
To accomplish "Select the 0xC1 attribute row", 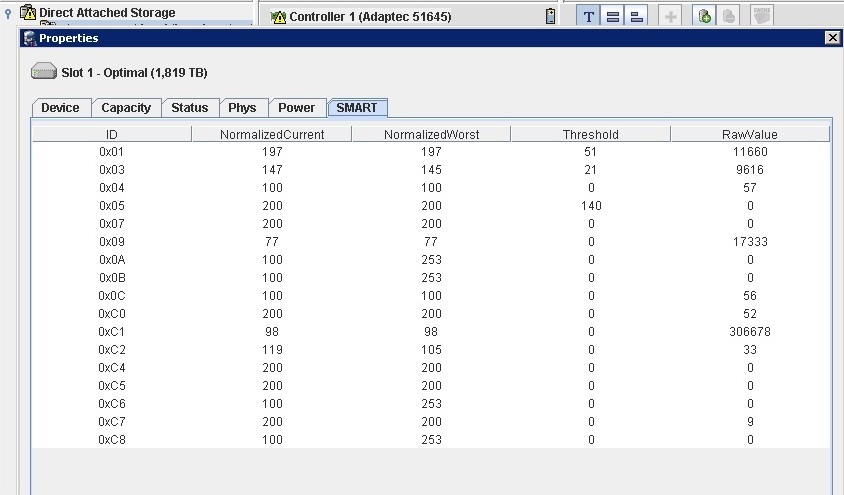I will click(x=430, y=332).
